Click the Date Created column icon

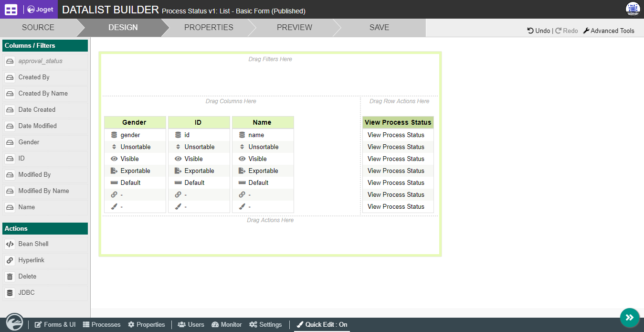click(x=10, y=110)
